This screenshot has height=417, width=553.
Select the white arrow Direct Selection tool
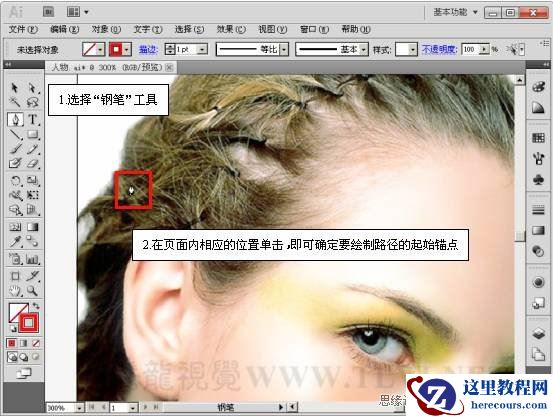pyautogui.click(x=32, y=87)
